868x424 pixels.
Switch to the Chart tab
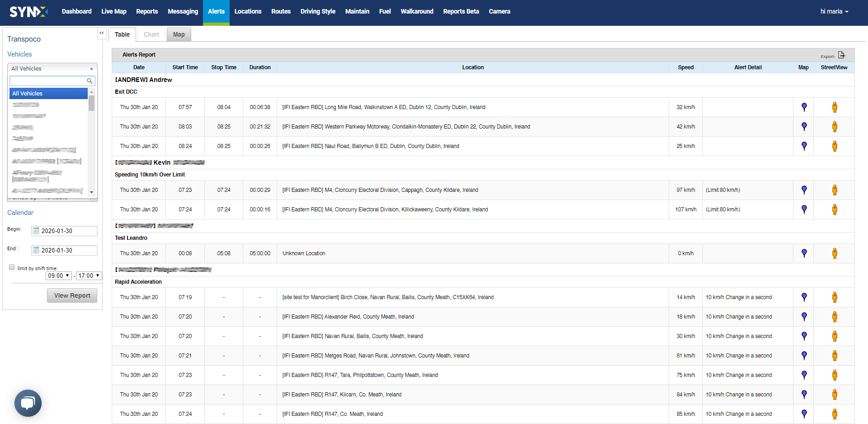click(x=151, y=34)
